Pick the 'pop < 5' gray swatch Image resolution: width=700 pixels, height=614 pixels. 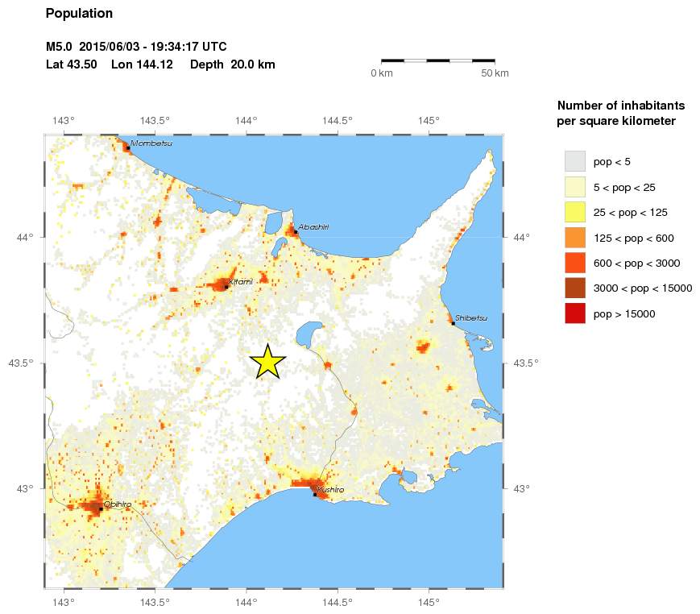point(574,161)
